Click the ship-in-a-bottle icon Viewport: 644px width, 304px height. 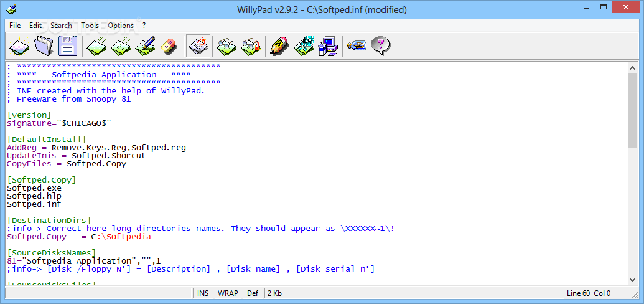click(357, 45)
